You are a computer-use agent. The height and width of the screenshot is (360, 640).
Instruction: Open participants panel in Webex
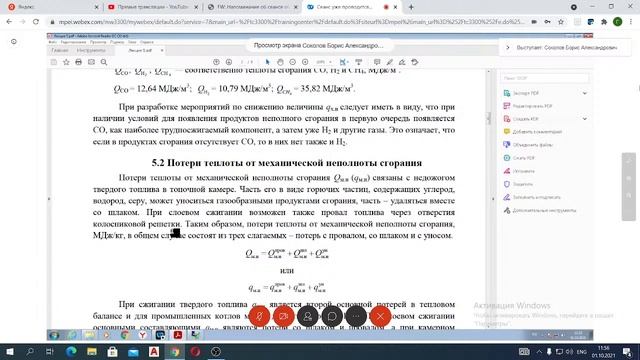(308, 316)
